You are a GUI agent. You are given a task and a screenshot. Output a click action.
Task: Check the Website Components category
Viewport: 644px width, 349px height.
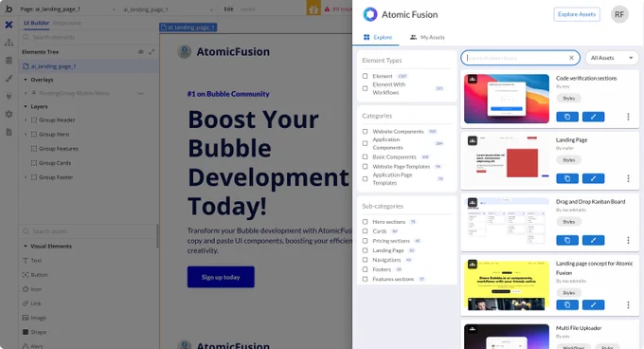pyautogui.click(x=365, y=132)
